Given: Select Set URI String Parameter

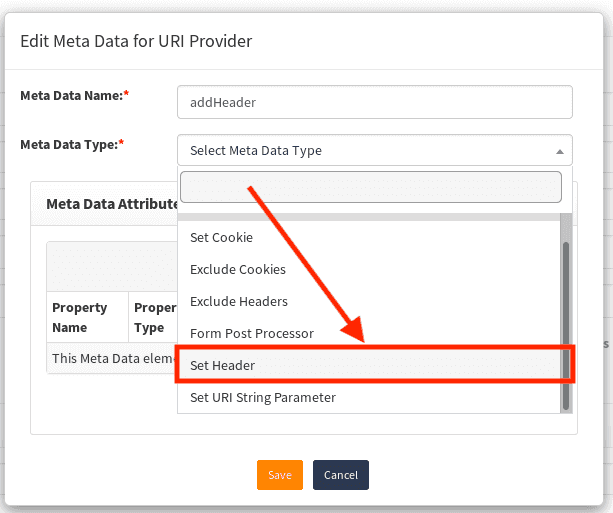Looking at the screenshot, I should pyautogui.click(x=263, y=398).
